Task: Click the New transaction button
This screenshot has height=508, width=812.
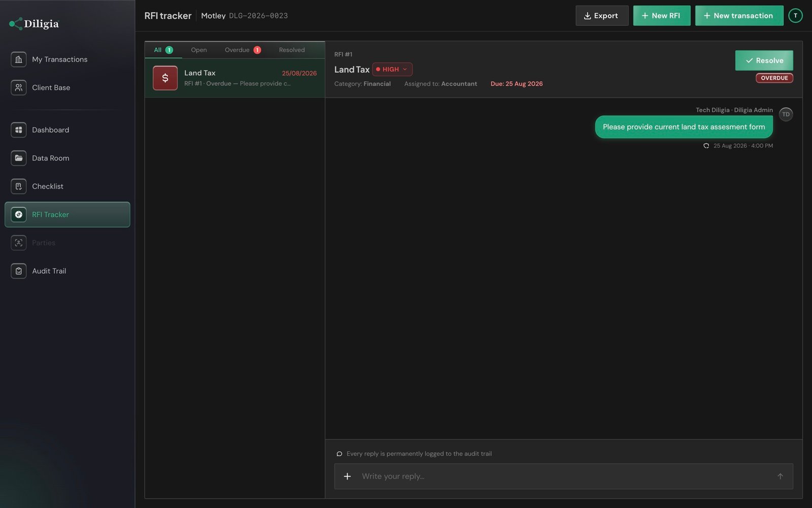Action: tap(739, 16)
